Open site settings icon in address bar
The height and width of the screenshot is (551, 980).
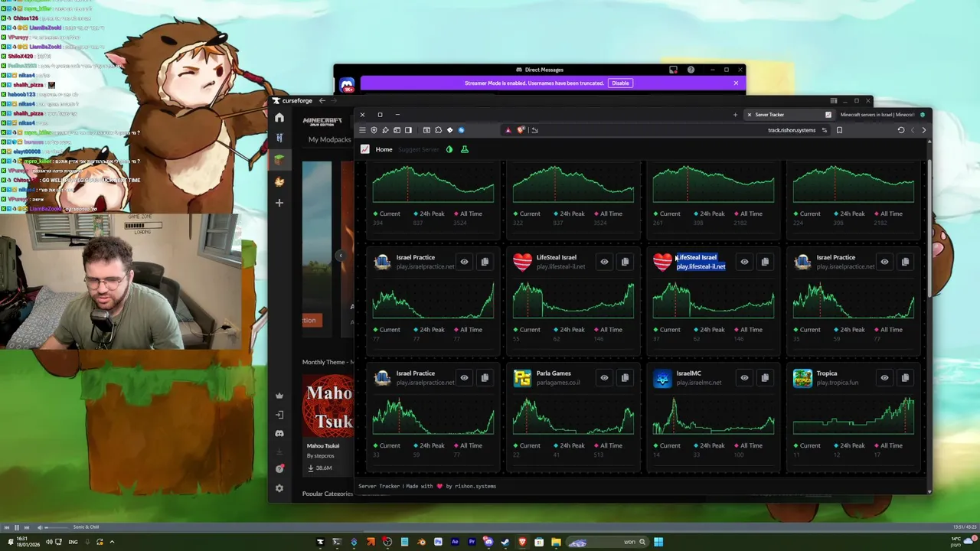[x=825, y=130]
